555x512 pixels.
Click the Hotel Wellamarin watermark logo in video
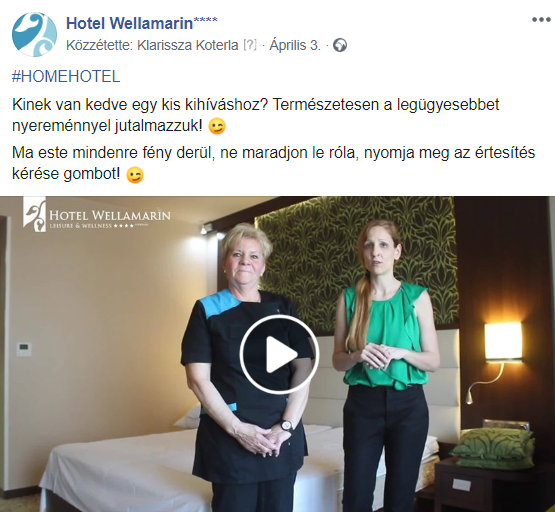(x=97, y=215)
